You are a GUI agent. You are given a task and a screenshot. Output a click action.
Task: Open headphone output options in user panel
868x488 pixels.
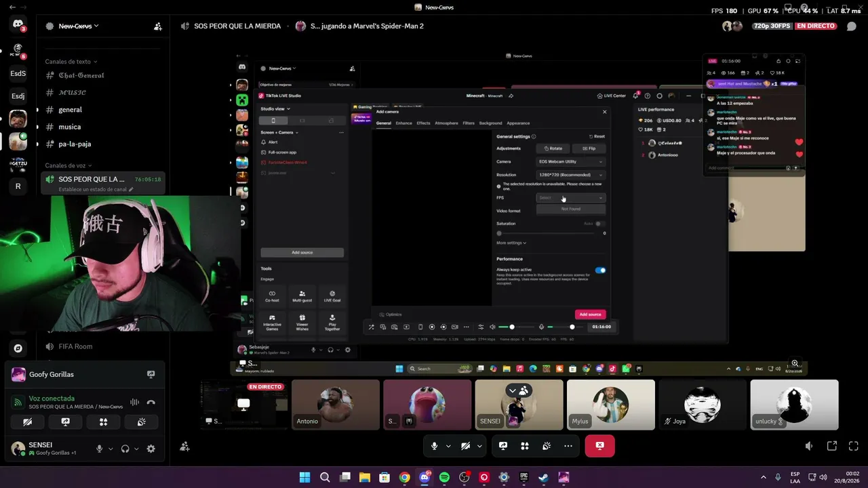point(136,449)
